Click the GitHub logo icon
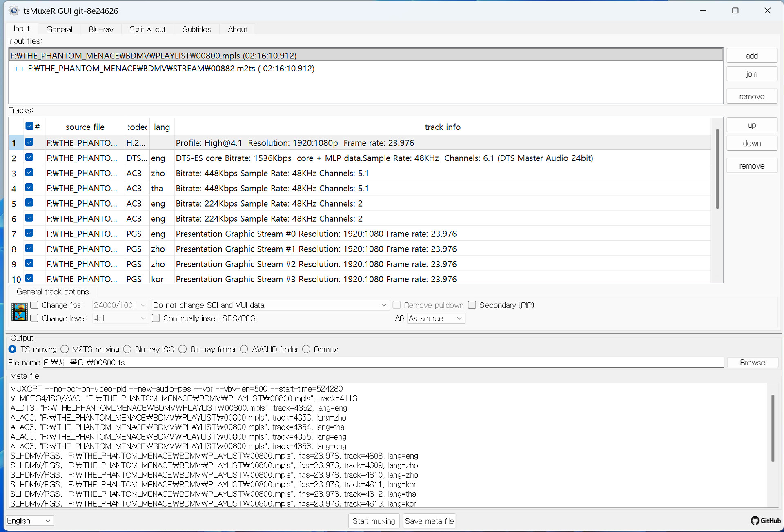 (x=755, y=521)
